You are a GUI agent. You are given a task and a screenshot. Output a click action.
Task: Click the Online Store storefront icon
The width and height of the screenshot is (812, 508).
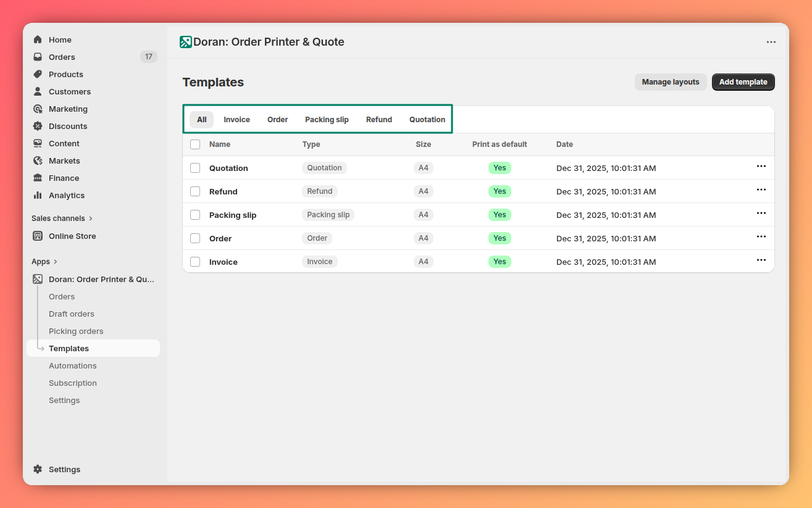point(38,236)
